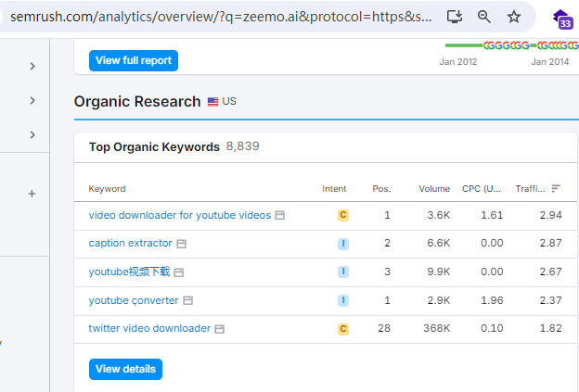Screen dimensions: 579x392
Task: Open the purple extension icon showing 33
Action: 562,19
